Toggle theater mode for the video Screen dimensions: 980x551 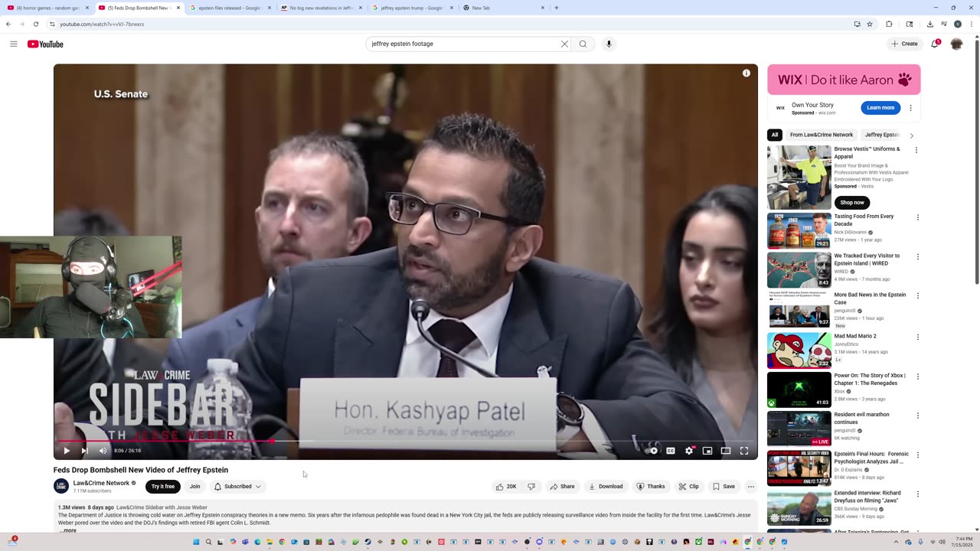[x=726, y=451]
